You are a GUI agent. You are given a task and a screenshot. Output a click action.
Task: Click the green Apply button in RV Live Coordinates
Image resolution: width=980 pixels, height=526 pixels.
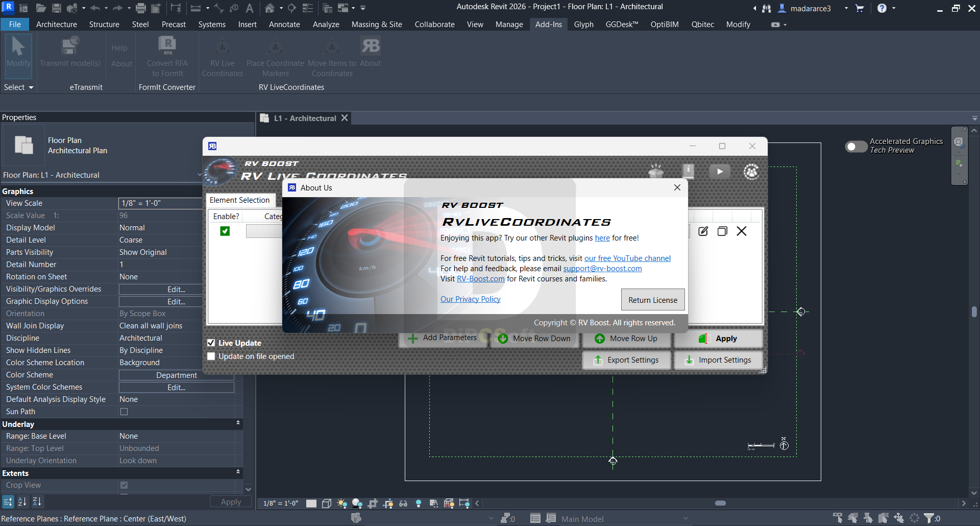click(x=718, y=339)
